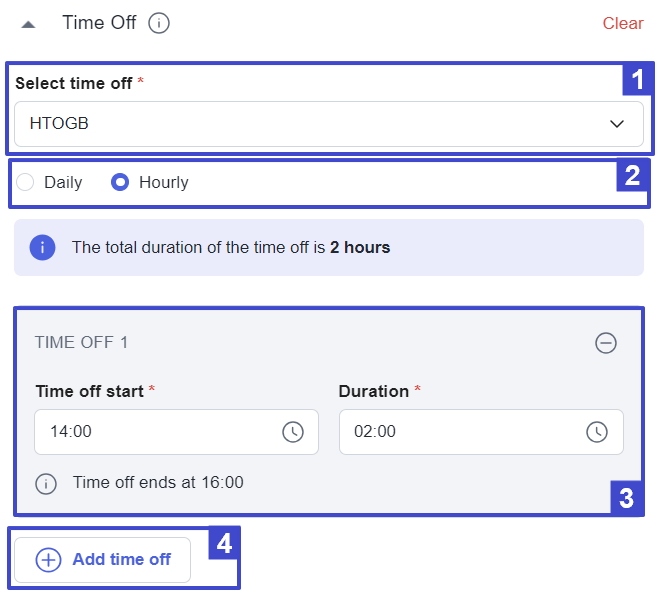Open the clock picker in Duration field

click(x=597, y=432)
